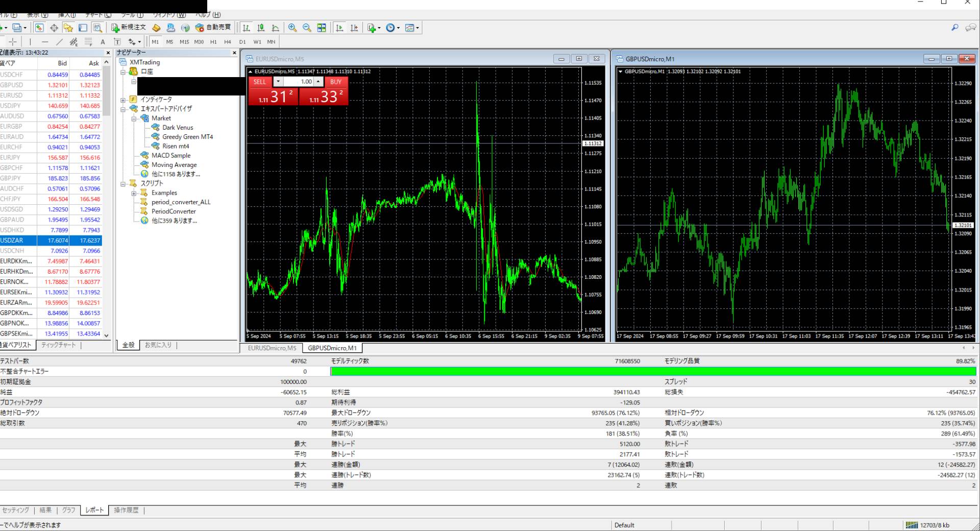Select the Text tool A
The width and height of the screenshot is (980, 531).
click(x=103, y=42)
